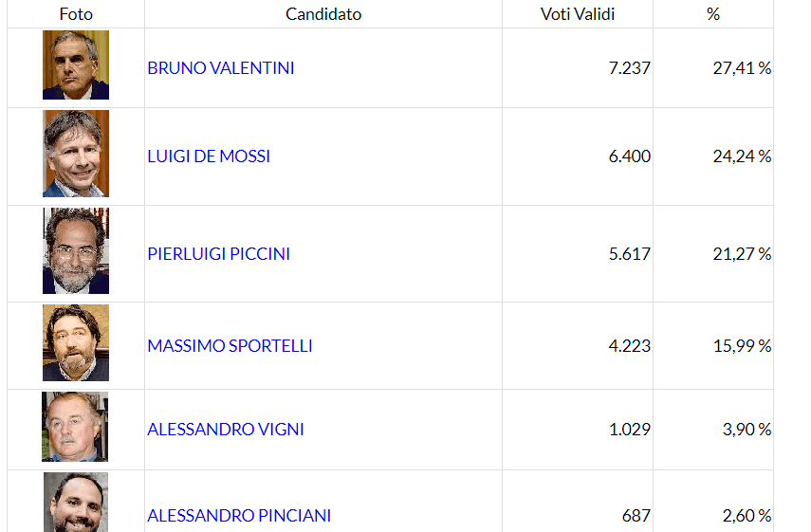Click the Foto column header
Image resolution: width=811 pixels, height=532 pixels.
(76, 14)
